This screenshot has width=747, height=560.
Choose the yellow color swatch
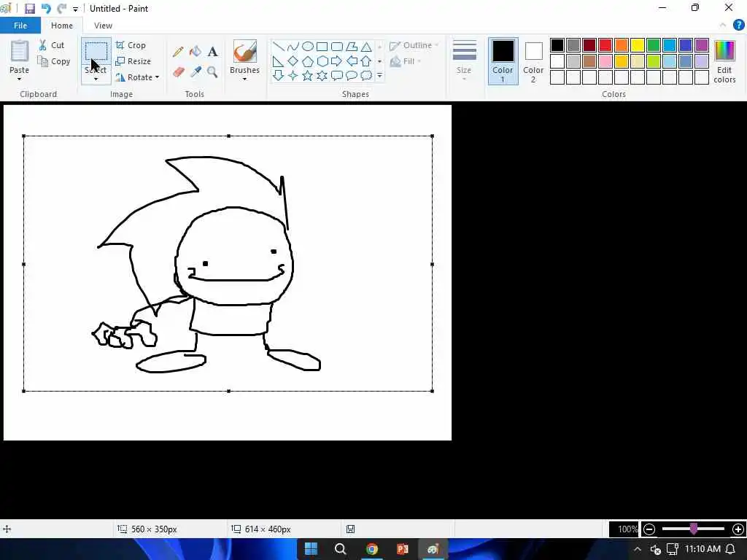(x=638, y=45)
